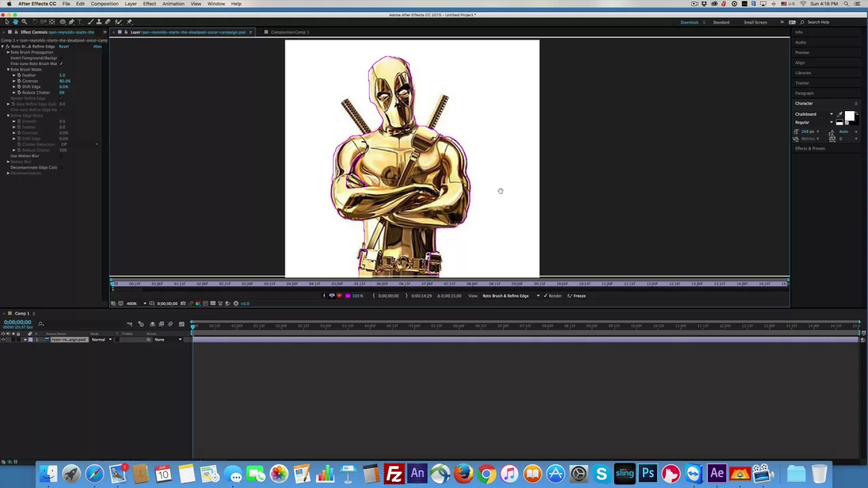The height and width of the screenshot is (488, 868).
Task: Toggle Invert Foreground/Background checkbox
Action: [61, 58]
